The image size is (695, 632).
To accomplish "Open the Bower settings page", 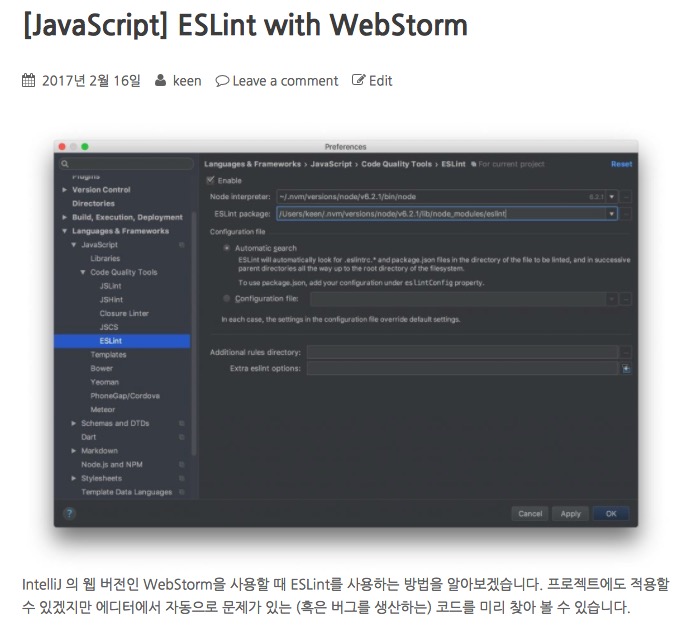I will pyautogui.click(x=102, y=368).
